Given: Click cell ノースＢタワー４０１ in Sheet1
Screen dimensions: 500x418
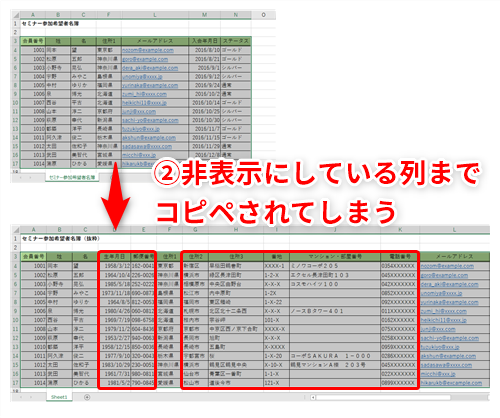Looking at the screenshot, I should [x=335, y=311].
